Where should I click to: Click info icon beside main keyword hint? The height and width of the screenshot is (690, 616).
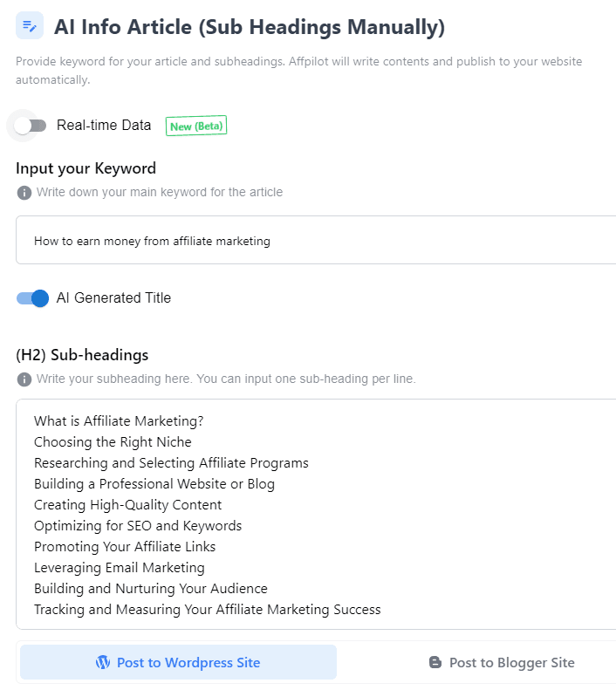(x=24, y=192)
